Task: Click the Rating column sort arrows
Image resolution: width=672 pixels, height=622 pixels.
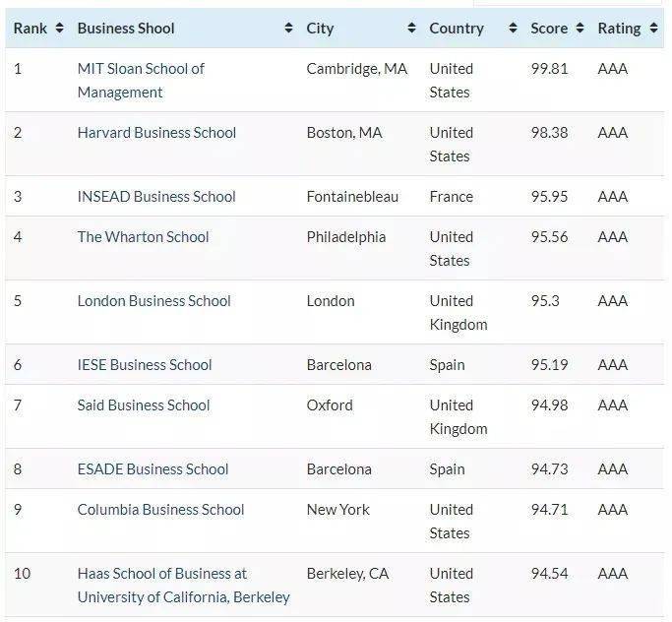Action: click(653, 29)
